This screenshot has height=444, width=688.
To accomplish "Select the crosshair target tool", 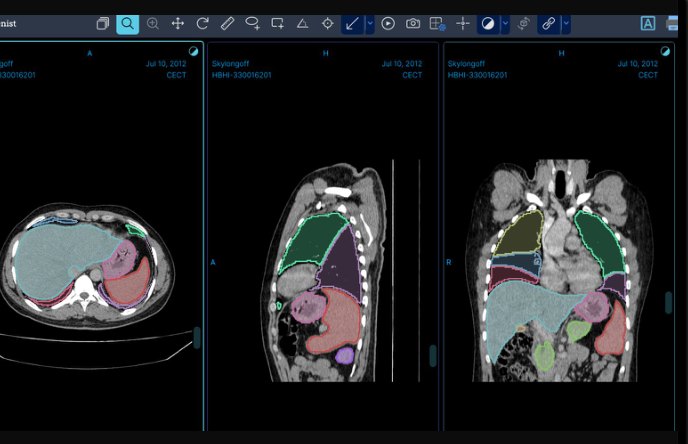I will point(327,24).
